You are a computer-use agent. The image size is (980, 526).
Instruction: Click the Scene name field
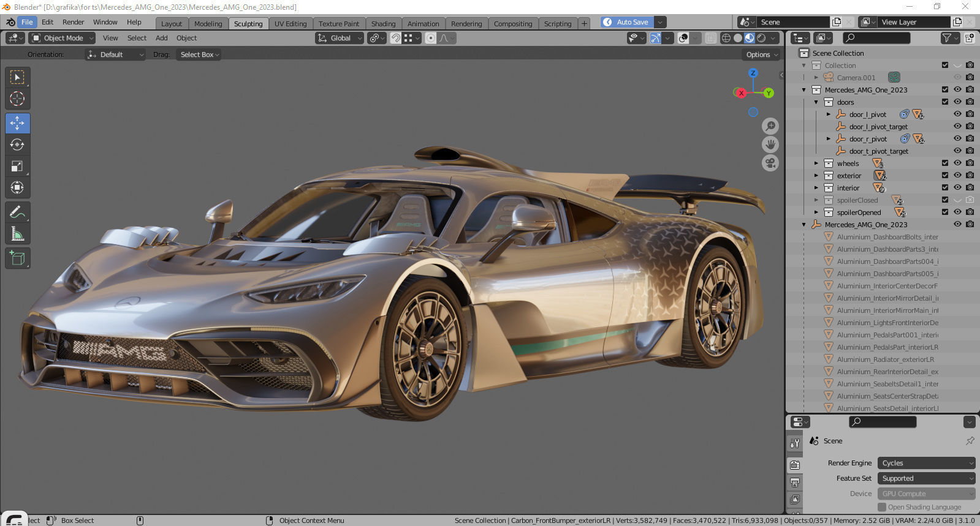(794, 22)
